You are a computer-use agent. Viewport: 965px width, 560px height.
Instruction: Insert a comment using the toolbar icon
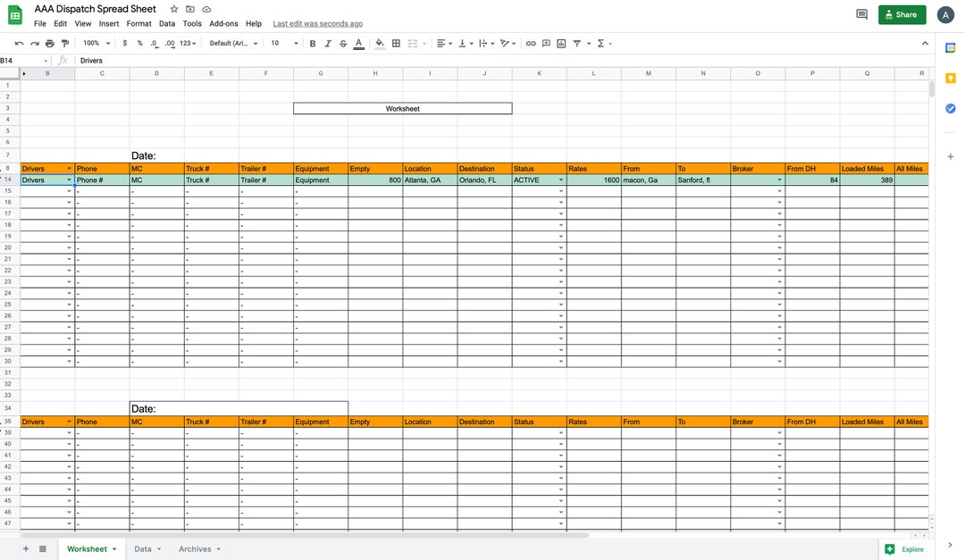coord(546,43)
